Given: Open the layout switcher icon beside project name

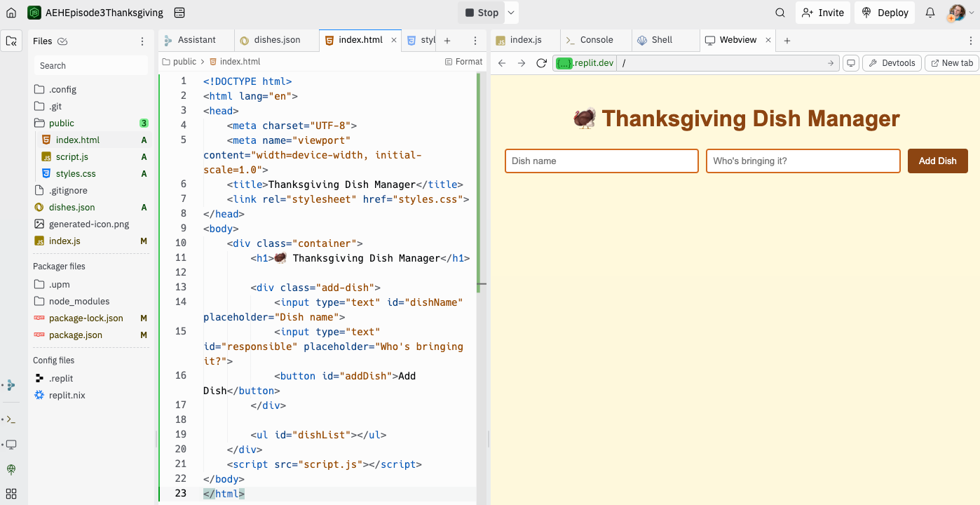Looking at the screenshot, I should click(x=179, y=13).
